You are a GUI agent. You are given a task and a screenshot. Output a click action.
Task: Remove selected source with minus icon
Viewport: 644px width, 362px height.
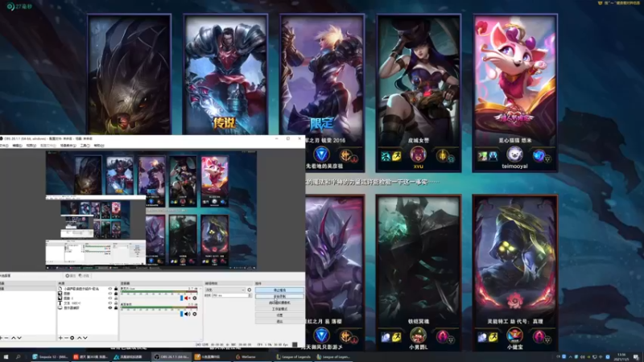coord(66,338)
